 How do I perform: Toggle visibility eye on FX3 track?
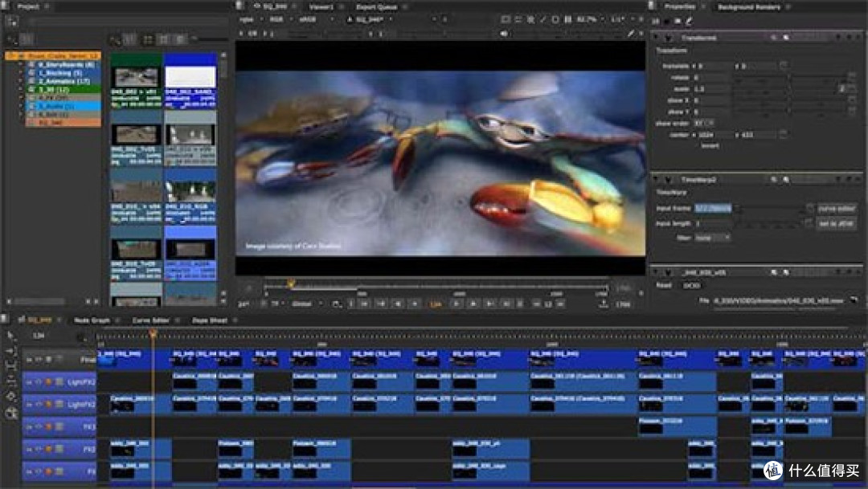(39, 427)
